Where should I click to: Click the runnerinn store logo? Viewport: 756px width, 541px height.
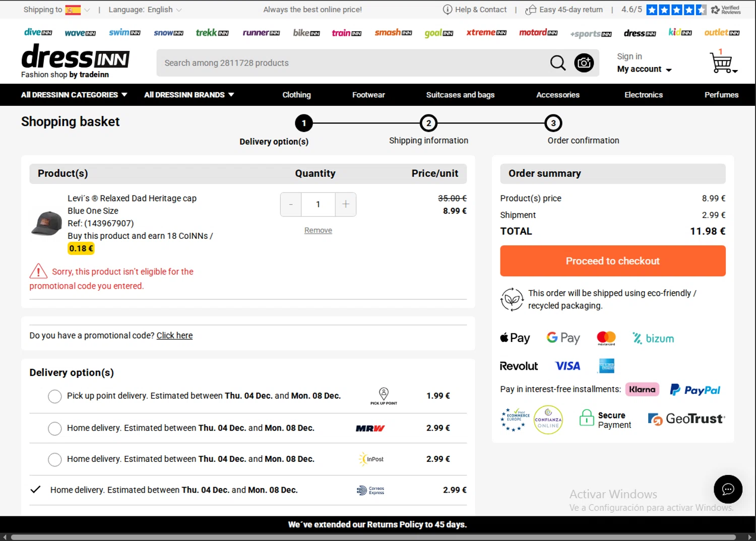pyautogui.click(x=261, y=33)
